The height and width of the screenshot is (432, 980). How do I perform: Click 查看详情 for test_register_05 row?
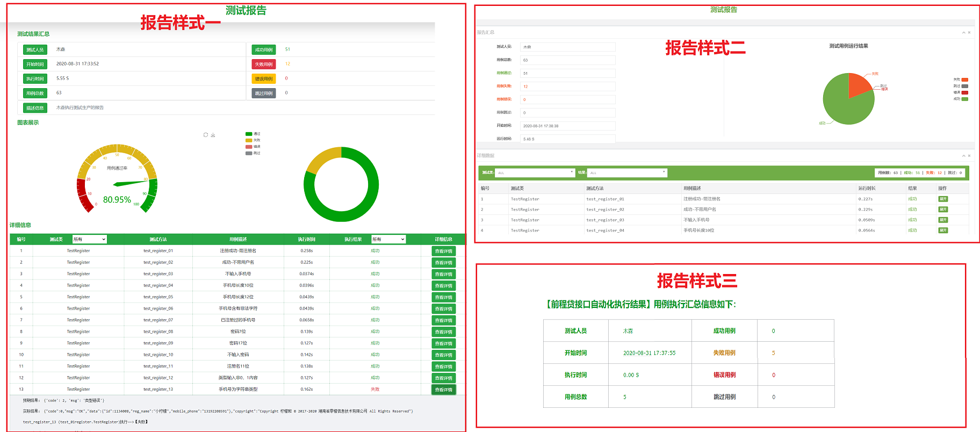(443, 297)
